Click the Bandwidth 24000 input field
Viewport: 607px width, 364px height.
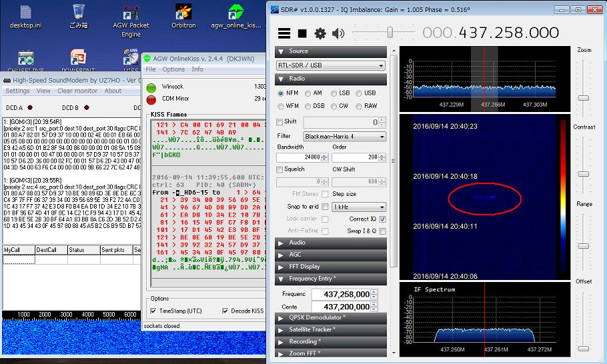pyautogui.click(x=299, y=157)
